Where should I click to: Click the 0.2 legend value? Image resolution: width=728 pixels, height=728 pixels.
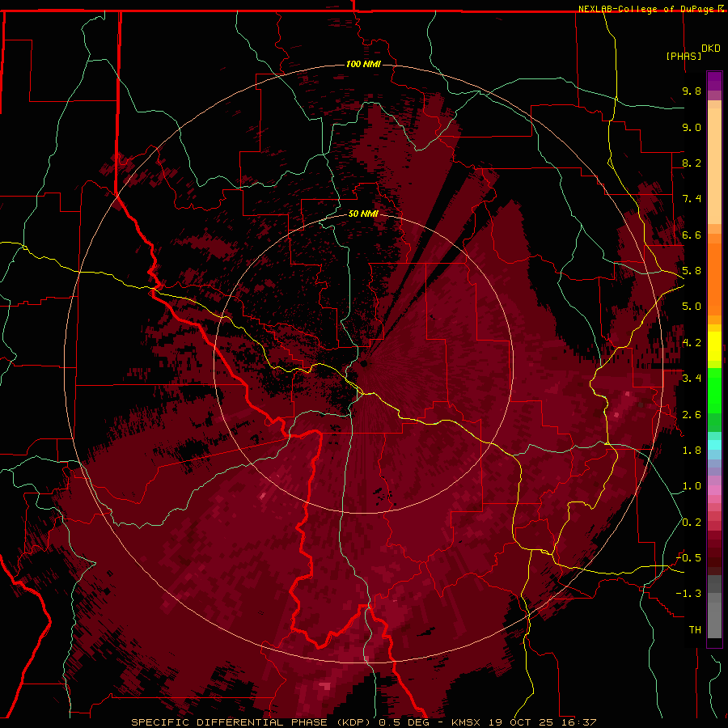point(692,523)
